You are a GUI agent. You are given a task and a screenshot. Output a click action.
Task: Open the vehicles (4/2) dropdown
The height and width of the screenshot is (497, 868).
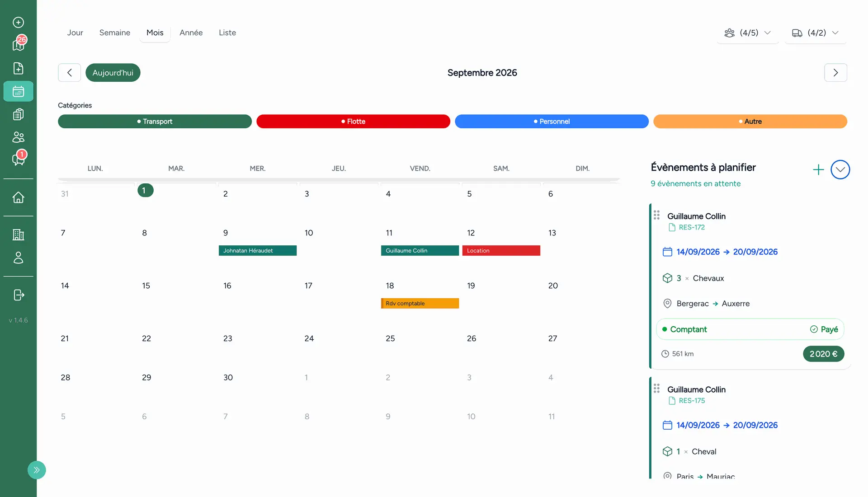pos(816,33)
